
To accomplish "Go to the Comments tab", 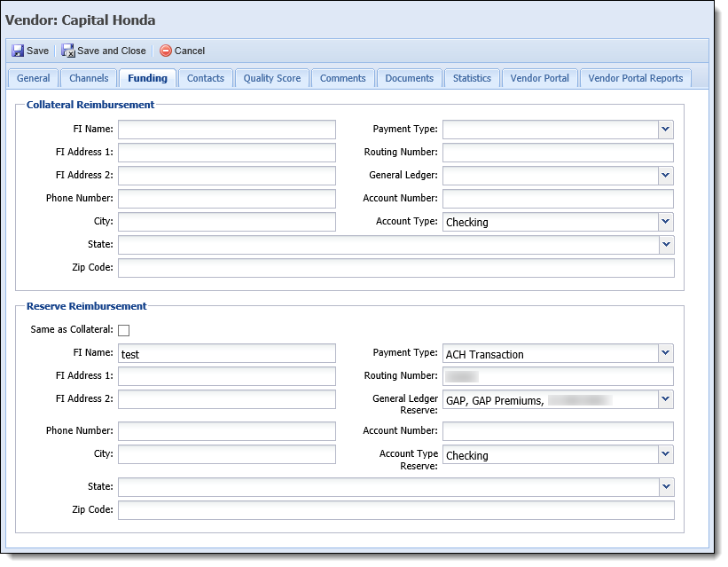I will point(342,78).
